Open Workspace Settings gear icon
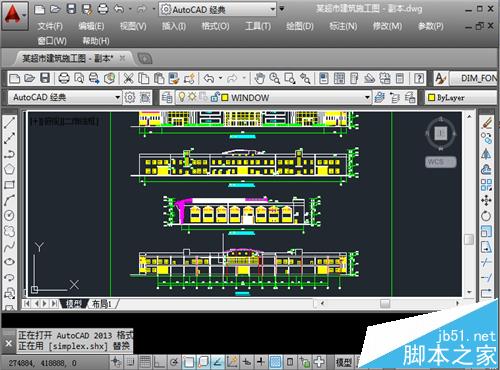This screenshot has height=370, width=500. 130,98
